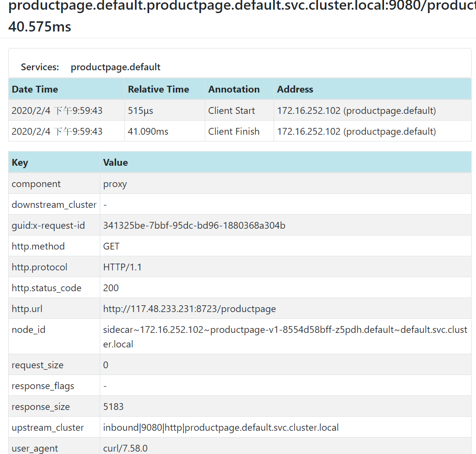Select the Client Start annotation row
The height and width of the screenshot is (454, 476).
click(x=240, y=110)
